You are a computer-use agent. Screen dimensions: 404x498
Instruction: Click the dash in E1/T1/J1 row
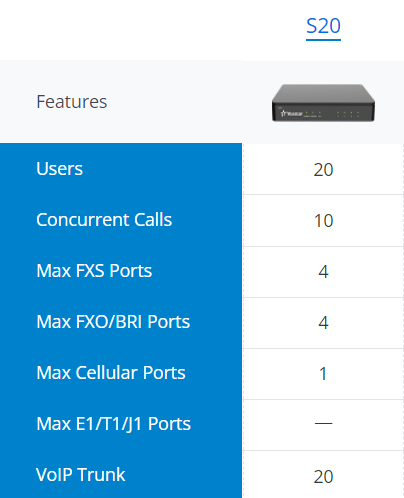pos(323,423)
